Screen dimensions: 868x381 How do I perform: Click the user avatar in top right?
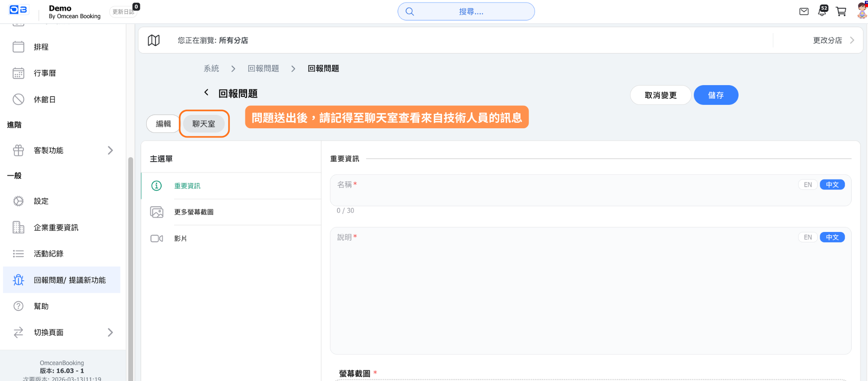(862, 11)
